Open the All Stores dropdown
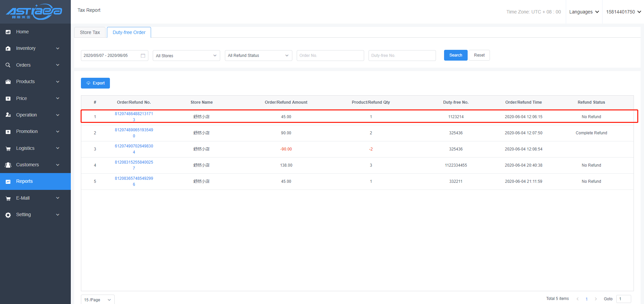The image size is (644, 304). click(186, 56)
